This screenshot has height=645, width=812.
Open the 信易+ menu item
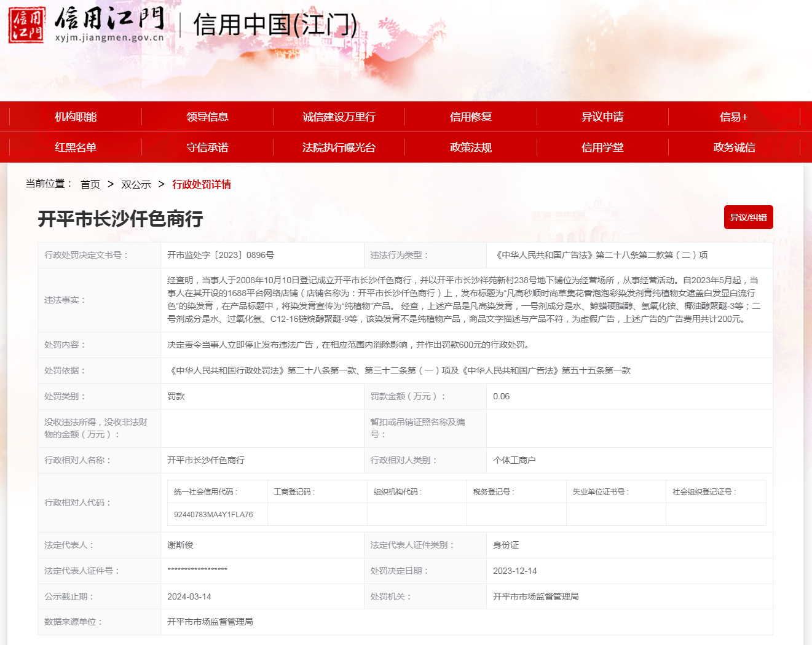pos(734,117)
